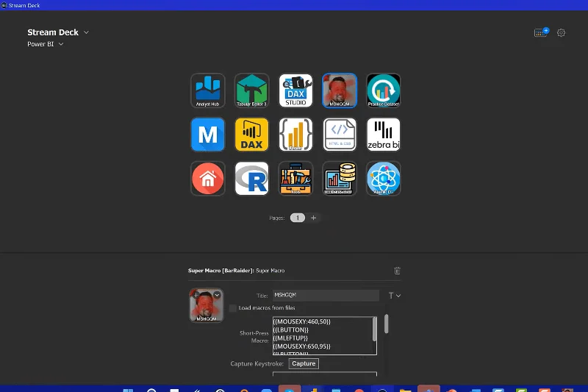
Task: Click the macro text area scrollbar
Action: (x=374, y=329)
